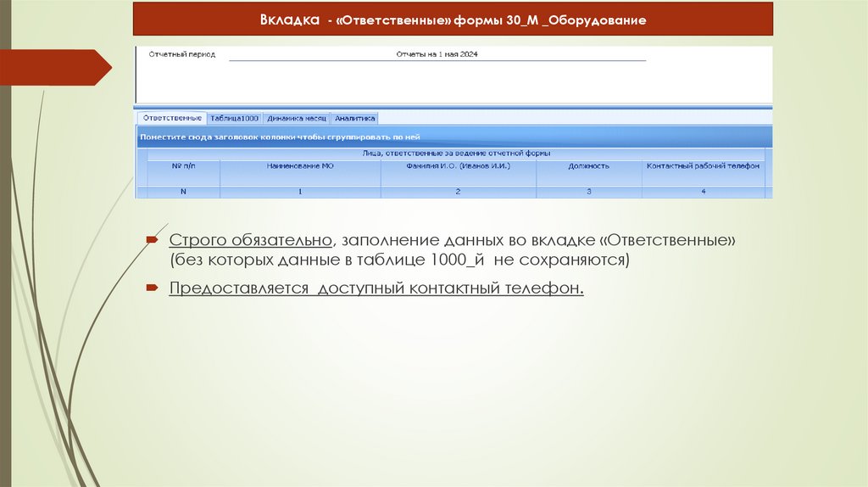Click the slide title Вкладка «Ответственные» формы 30_М

[453, 20]
